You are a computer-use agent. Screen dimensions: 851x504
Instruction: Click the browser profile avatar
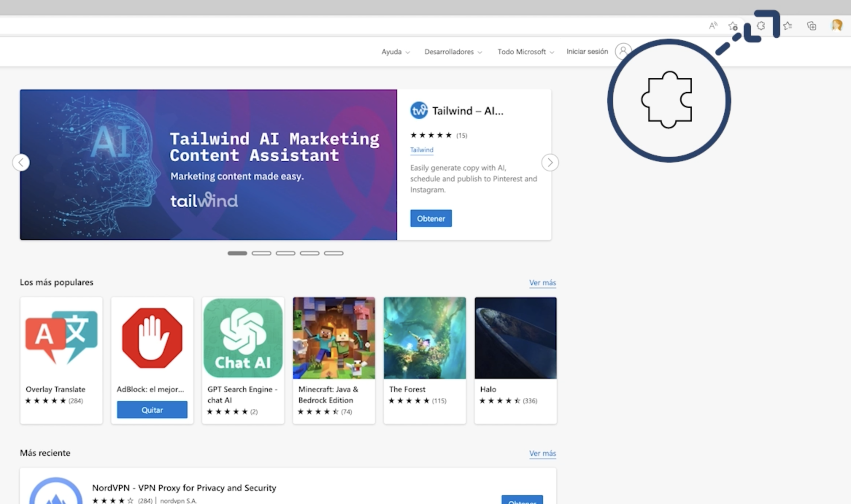coord(836,25)
